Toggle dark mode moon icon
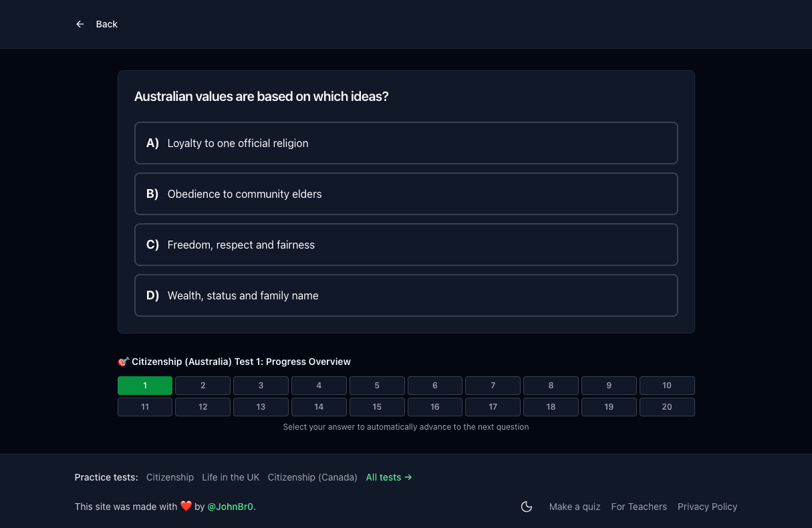 pyautogui.click(x=527, y=507)
